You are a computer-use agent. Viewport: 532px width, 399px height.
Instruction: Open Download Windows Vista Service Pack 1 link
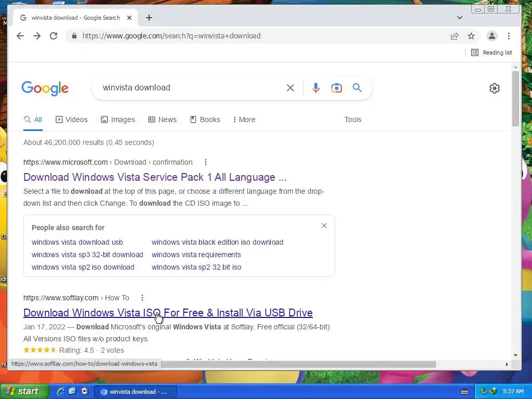[x=155, y=177]
